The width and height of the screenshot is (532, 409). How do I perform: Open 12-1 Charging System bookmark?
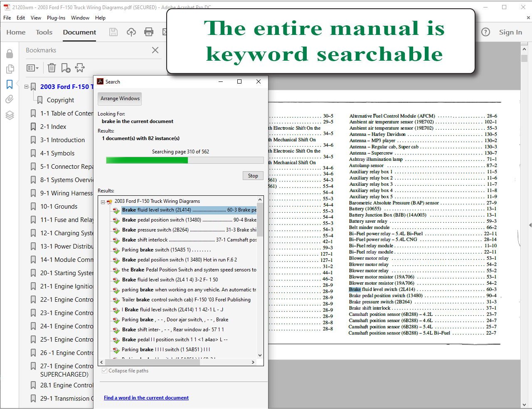(66, 233)
